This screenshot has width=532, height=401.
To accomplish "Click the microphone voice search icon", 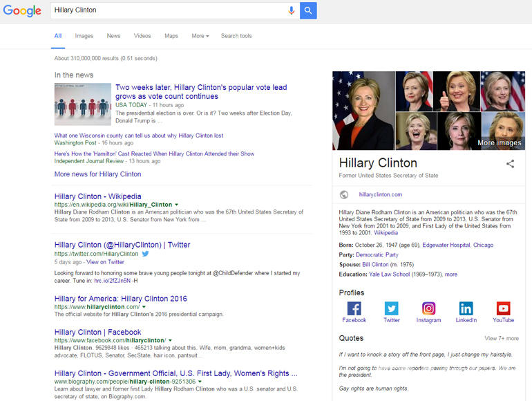I will 291,10.
